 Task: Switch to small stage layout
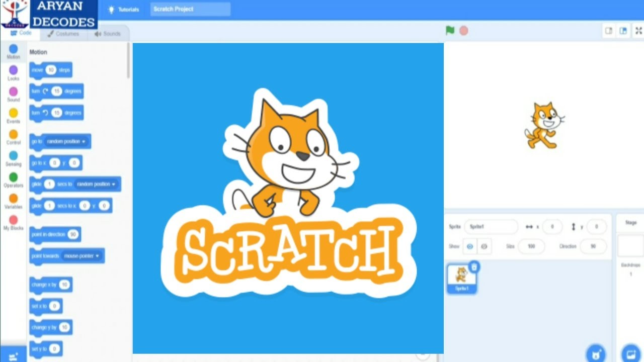[x=609, y=31]
